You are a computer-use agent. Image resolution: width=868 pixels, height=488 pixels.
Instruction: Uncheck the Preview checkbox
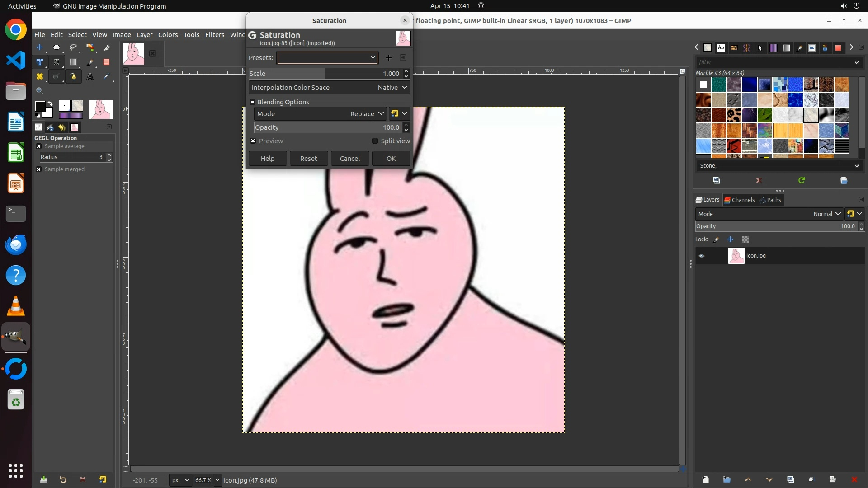pyautogui.click(x=253, y=141)
